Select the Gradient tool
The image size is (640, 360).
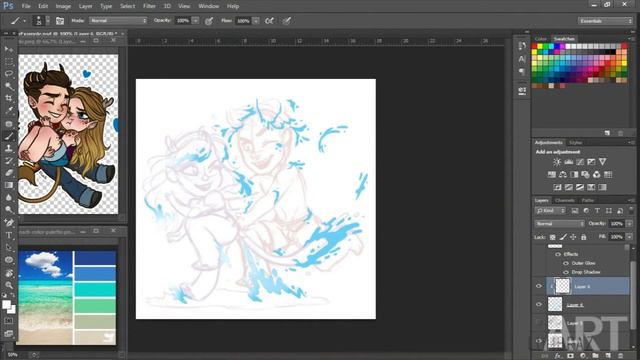[9, 185]
